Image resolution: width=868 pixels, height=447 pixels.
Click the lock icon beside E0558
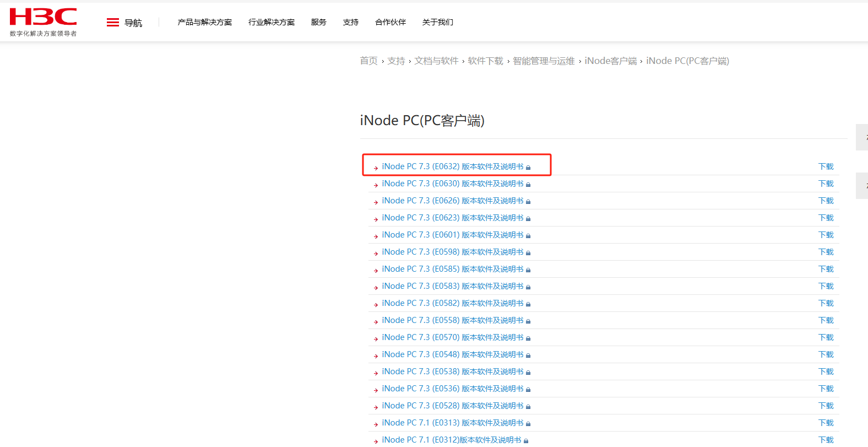[528, 321]
